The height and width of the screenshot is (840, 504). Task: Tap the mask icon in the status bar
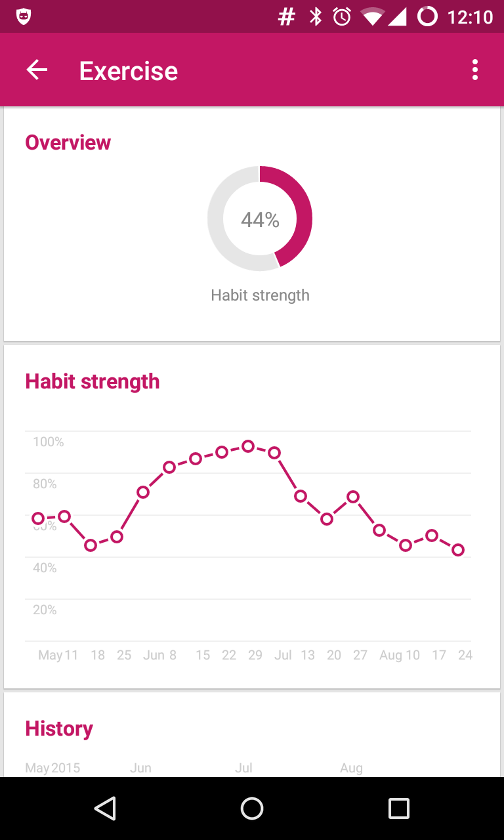click(x=24, y=16)
